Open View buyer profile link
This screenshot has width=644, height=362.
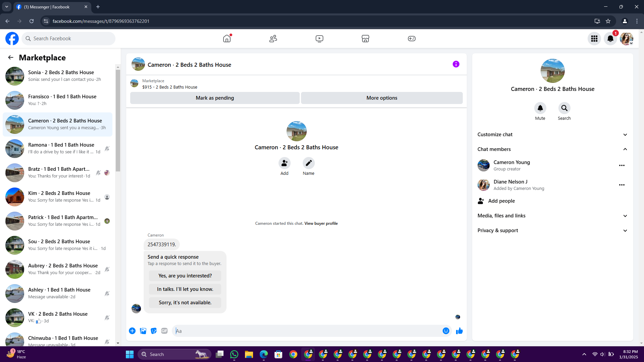point(321,223)
